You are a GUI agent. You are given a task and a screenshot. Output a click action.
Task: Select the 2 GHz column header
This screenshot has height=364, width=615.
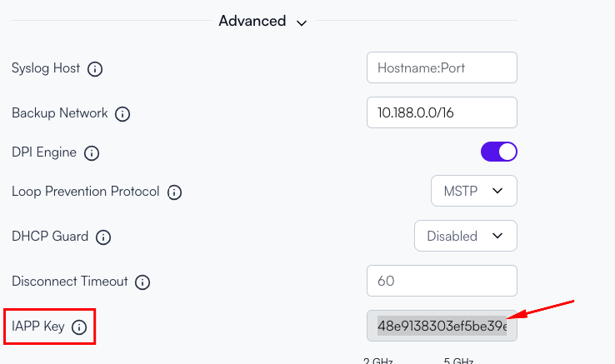click(x=377, y=361)
